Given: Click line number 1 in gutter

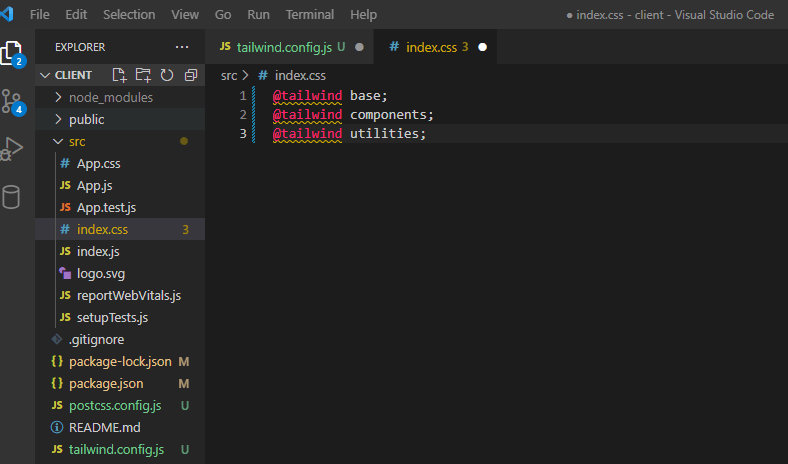Looking at the screenshot, I should [243, 96].
